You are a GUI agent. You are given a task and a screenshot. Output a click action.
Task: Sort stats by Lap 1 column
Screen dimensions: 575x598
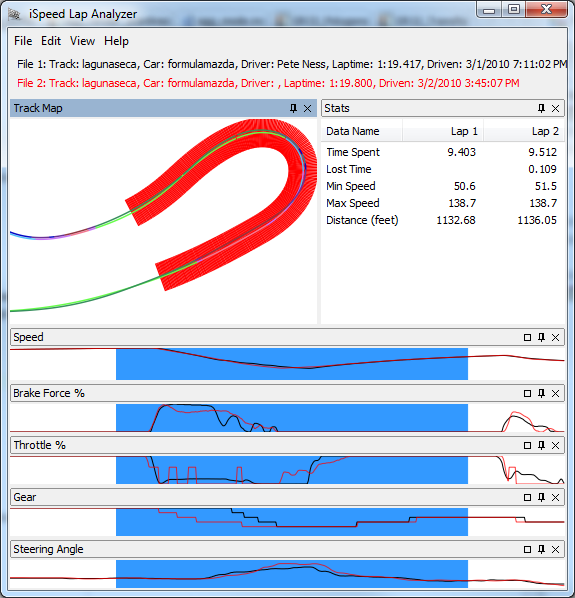point(443,131)
